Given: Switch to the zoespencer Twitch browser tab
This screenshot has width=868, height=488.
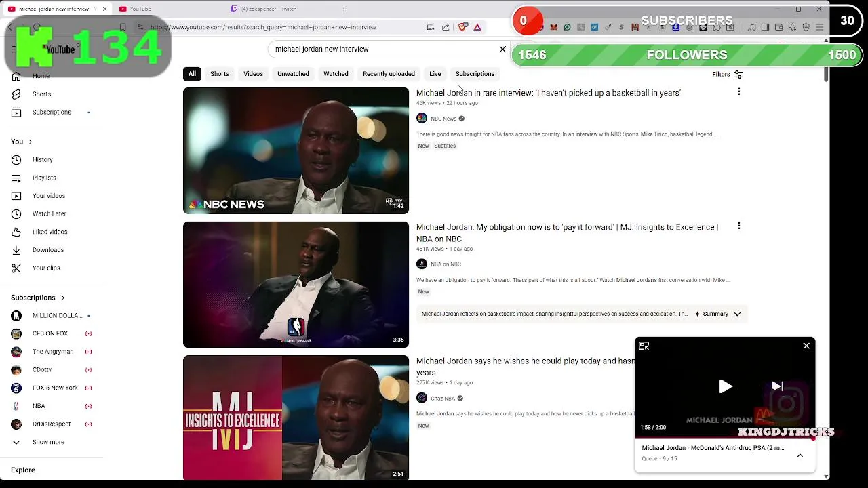Looking at the screenshot, I should (x=278, y=9).
